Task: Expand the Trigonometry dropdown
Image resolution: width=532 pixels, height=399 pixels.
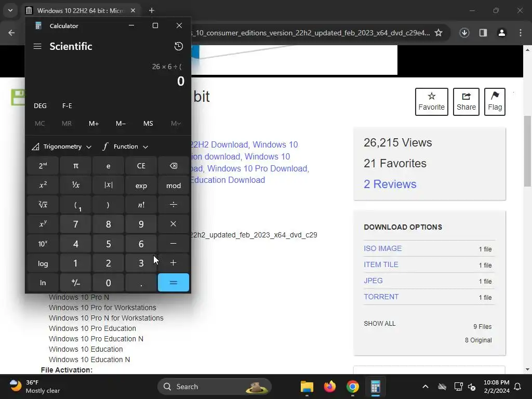Action: (x=62, y=147)
